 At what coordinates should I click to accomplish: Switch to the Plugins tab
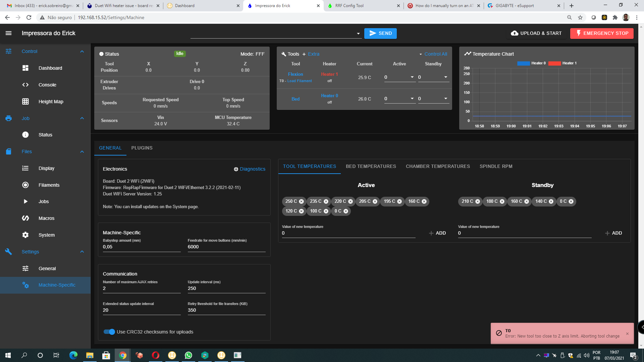click(x=142, y=148)
